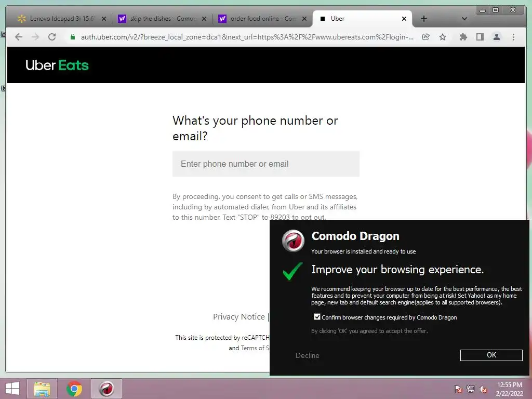
Task: Launch Google Chrome from taskbar
Action: 74,389
